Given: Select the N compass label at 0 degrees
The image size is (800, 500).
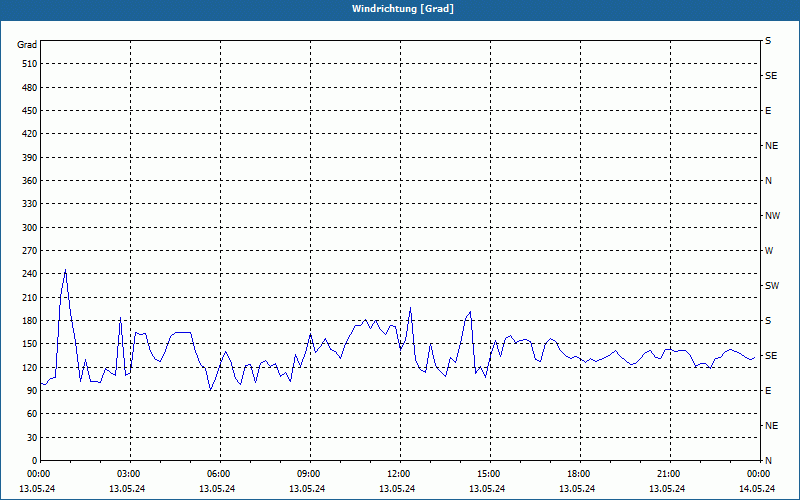Looking at the screenshot, I should point(769,461).
